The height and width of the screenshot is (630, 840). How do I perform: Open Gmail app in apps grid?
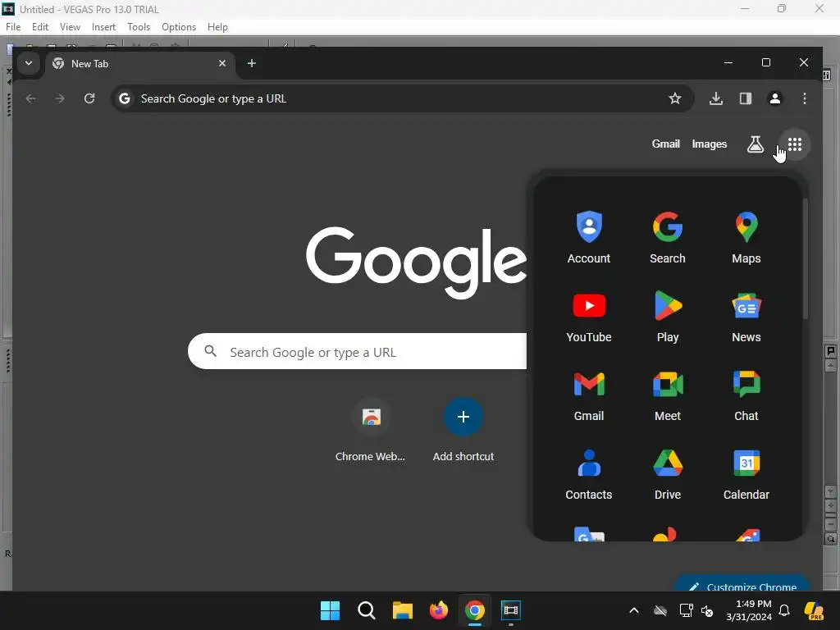[x=589, y=395]
